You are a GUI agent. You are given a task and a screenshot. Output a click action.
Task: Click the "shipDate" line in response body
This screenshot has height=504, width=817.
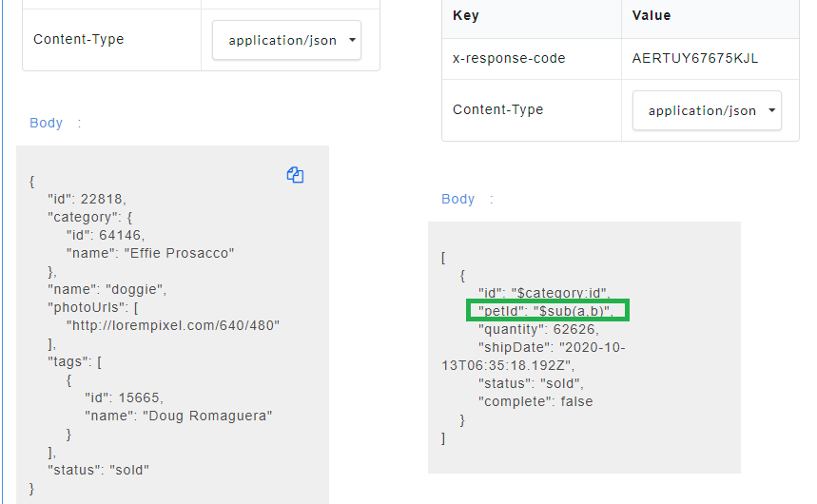534,357
